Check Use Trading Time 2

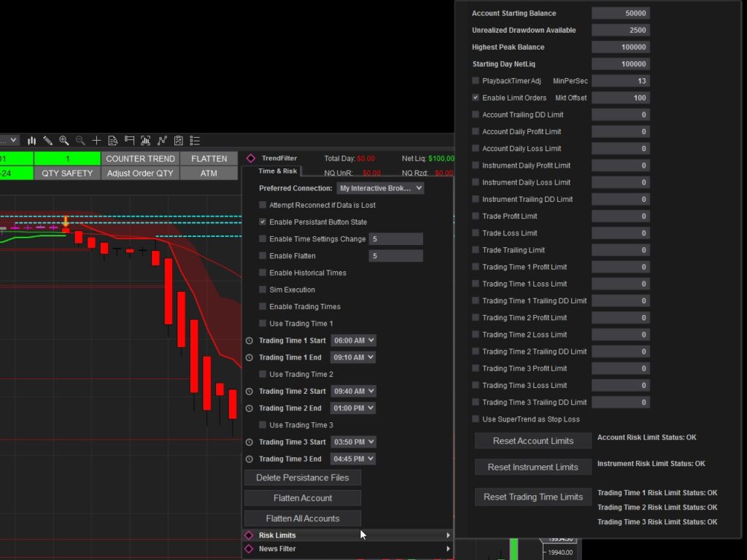pyautogui.click(x=262, y=374)
